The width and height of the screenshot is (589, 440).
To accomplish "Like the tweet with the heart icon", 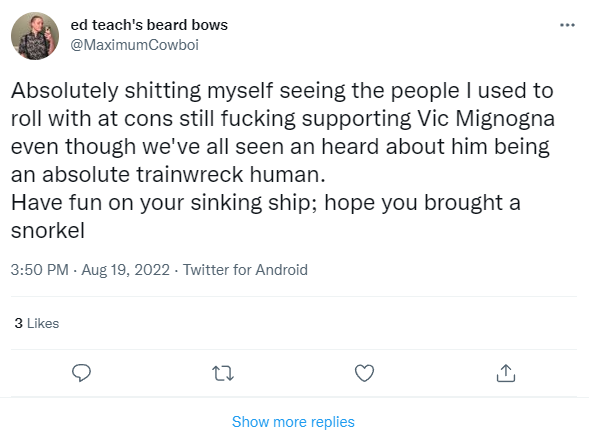I will (364, 373).
